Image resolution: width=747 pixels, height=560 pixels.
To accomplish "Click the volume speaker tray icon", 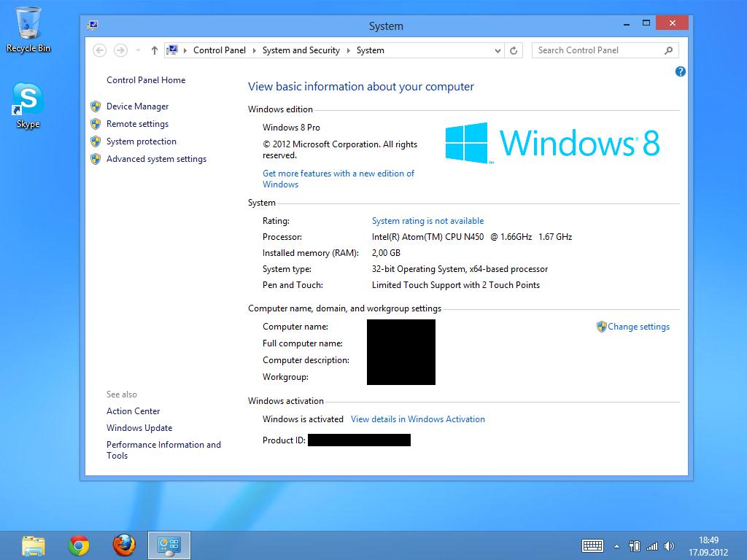I will coord(670,546).
